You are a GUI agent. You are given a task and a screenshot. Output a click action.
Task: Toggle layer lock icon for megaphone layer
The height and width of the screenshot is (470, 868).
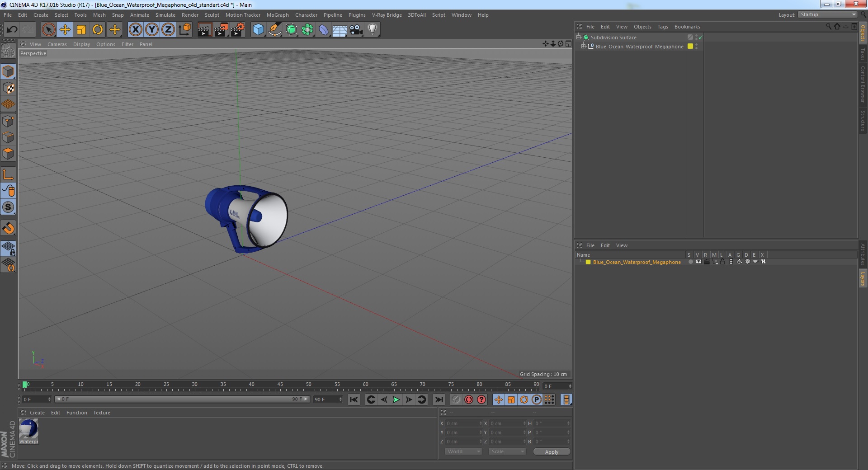coord(722,262)
